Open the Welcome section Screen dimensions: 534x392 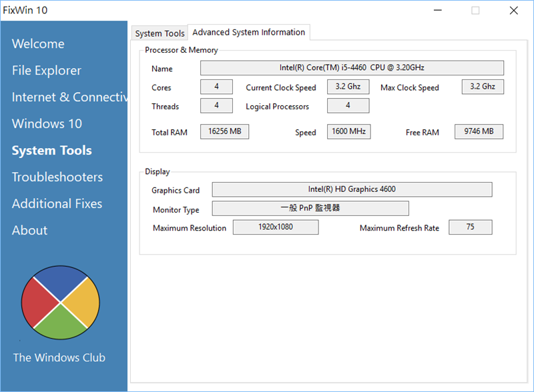tap(38, 44)
